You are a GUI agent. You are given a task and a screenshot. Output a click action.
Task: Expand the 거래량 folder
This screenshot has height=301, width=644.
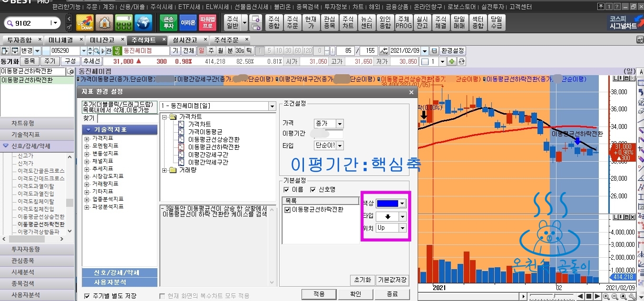coord(165,170)
